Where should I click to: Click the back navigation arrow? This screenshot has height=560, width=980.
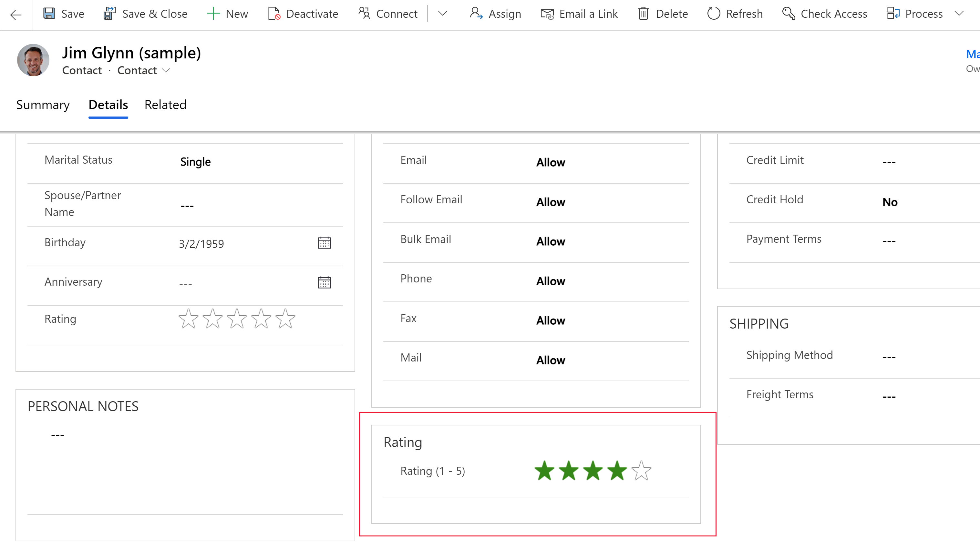16,14
